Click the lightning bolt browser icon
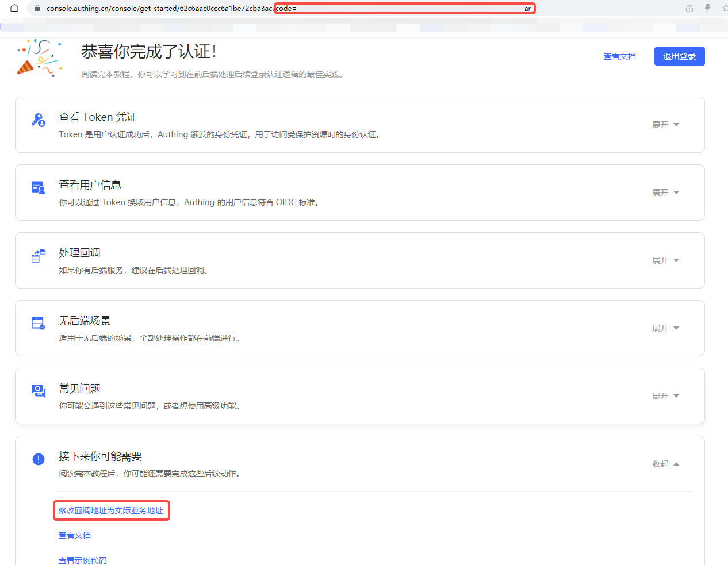728x565 pixels. click(x=708, y=9)
